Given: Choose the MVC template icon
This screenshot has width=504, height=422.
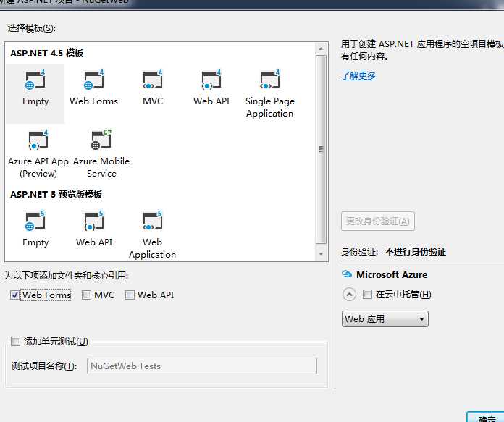Looking at the screenshot, I should point(153,80).
